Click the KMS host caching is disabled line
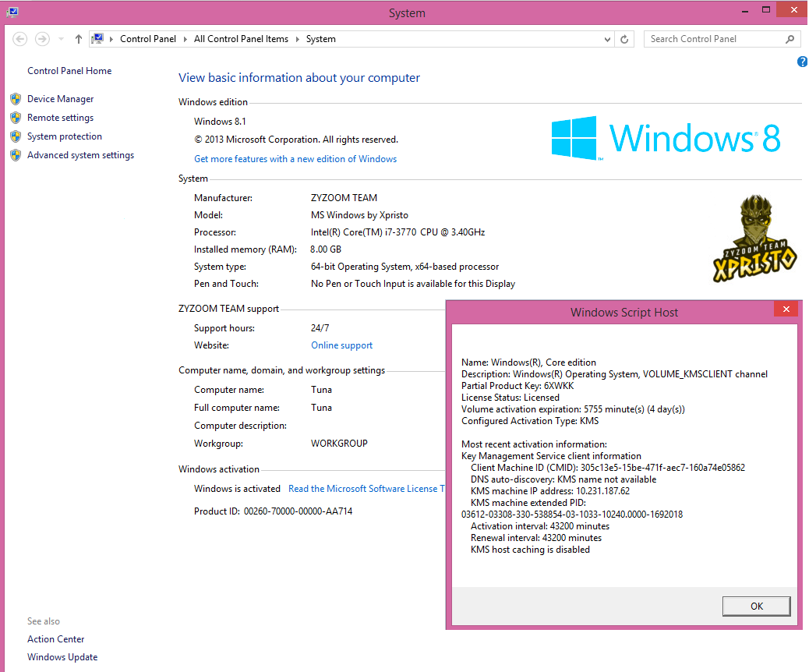The image size is (809, 672). [x=530, y=550]
